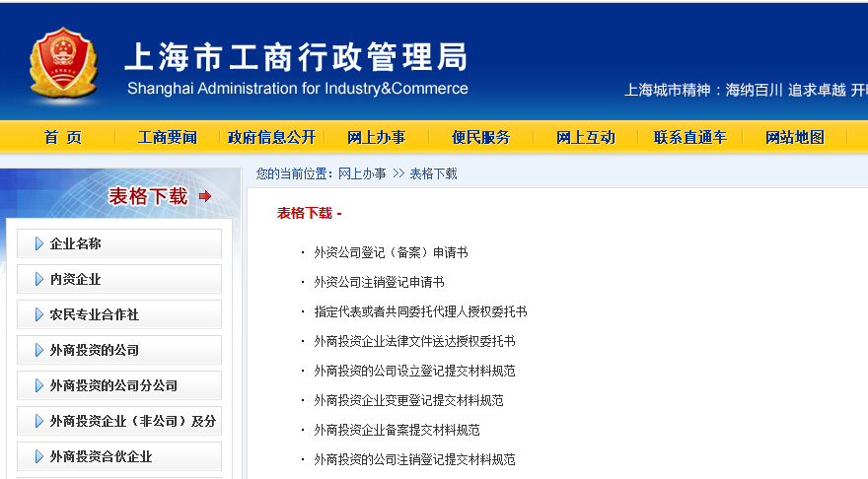Open 便民服务 from the yellow menu
Image resolution: width=868 pixels, height=479 pixels.
[x=481, y=137]
